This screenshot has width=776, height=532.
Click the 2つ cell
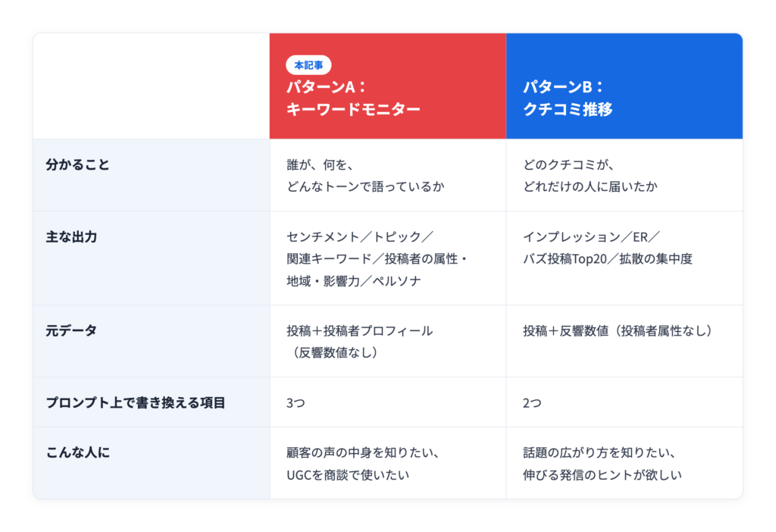pyautogui.click(x=624, y=402)
